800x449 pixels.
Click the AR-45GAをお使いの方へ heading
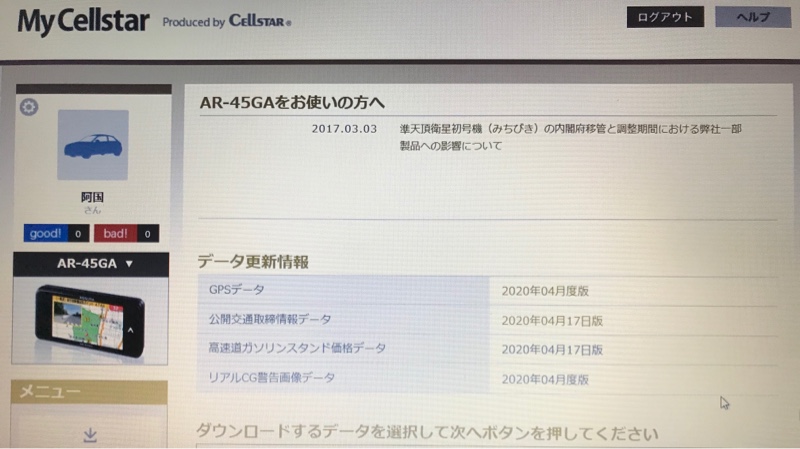click(x=292, y=103)
